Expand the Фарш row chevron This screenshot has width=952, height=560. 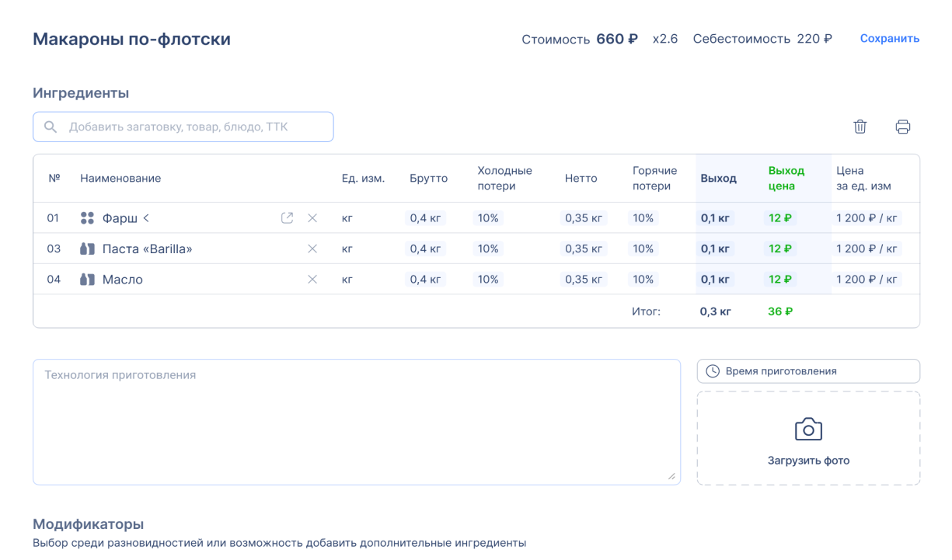(x=145, y=218)
